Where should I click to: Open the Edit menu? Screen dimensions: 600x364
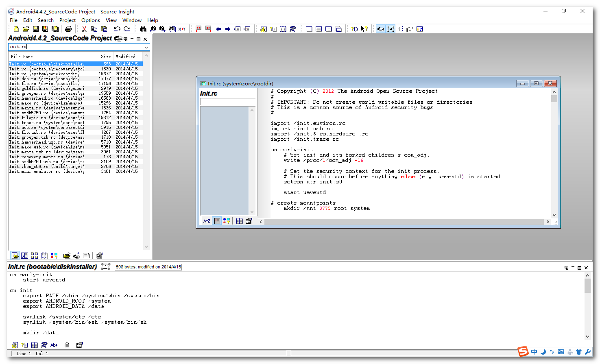click(28, 20)
